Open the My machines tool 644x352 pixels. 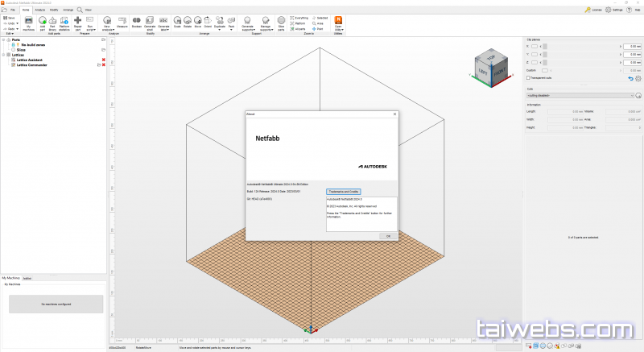[27, 20]
